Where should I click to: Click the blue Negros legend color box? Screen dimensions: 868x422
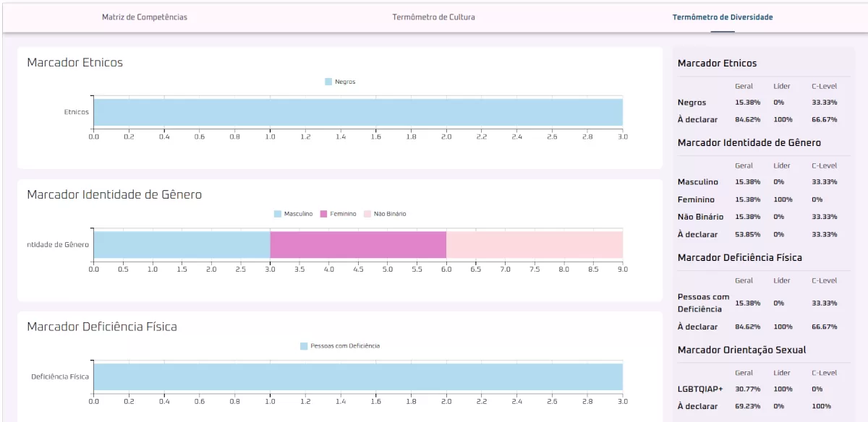(328, 82)
